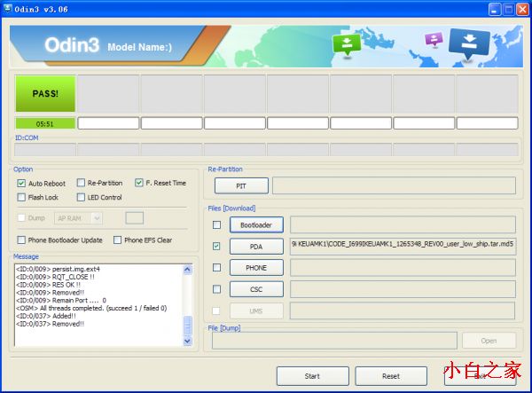Viewport: 532px width, 393px height.
Task: Click 'persist.img.ext4' log line
Action: click(58, 269)
